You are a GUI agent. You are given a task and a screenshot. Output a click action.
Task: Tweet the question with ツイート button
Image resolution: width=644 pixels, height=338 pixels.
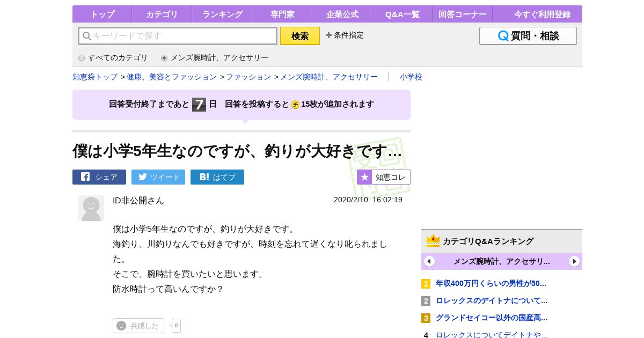tap(158, 177)
